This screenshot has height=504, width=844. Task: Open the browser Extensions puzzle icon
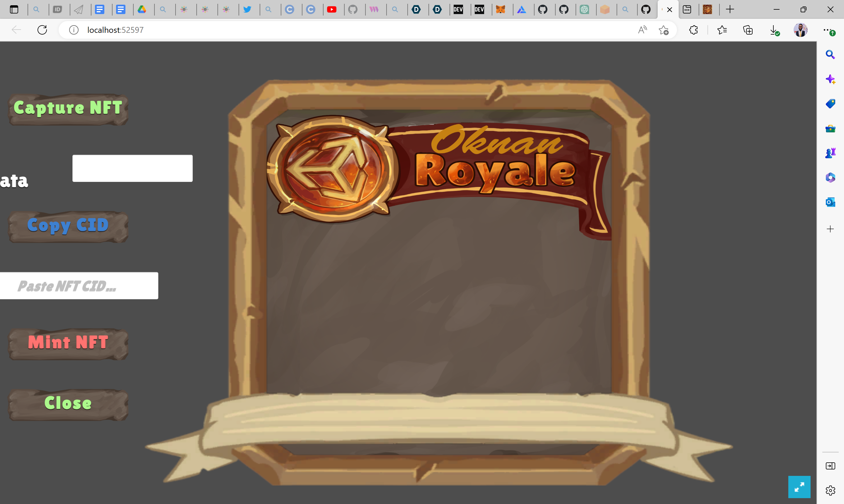[x=693, y=30]
